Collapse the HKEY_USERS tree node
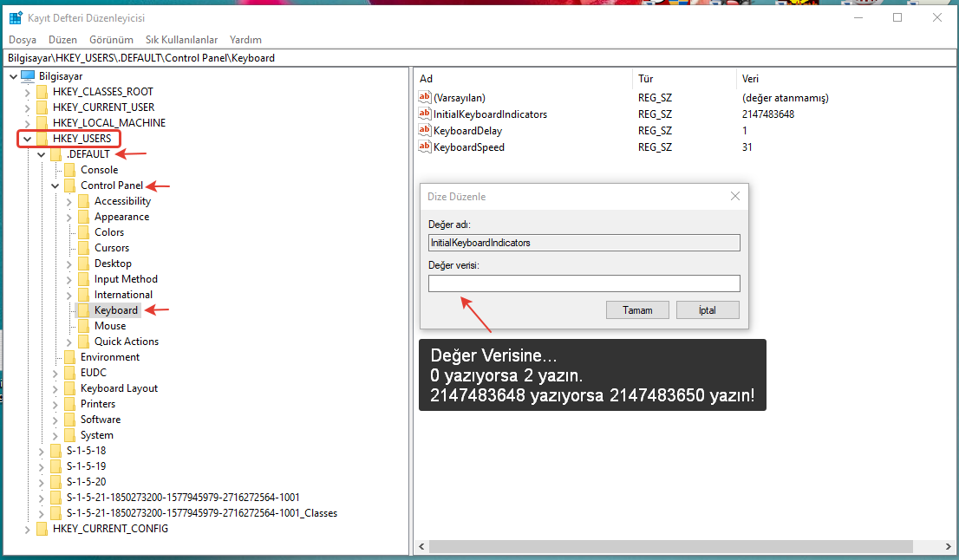Viewport: 959px width, 560px height. click(x=27, y=139)
